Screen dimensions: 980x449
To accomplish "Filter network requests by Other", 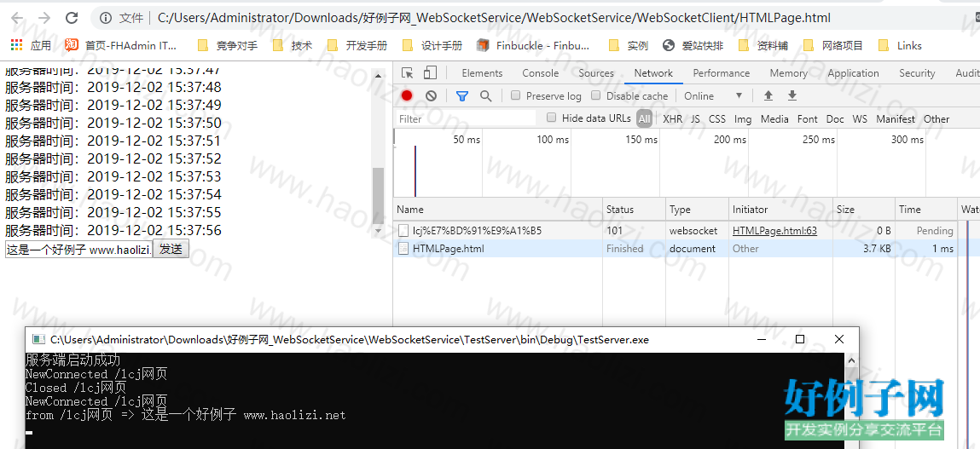I will tap(937, 118).
